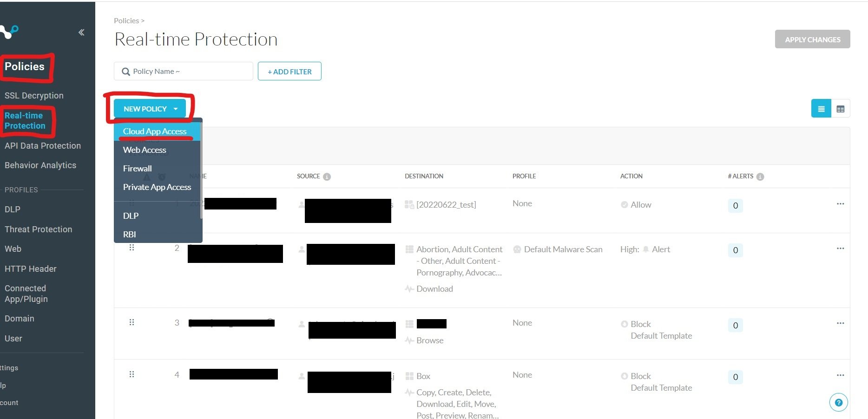Click the dropdown menu scrollbar
This screenshot has width=868, height=419.
pos(201,170)
